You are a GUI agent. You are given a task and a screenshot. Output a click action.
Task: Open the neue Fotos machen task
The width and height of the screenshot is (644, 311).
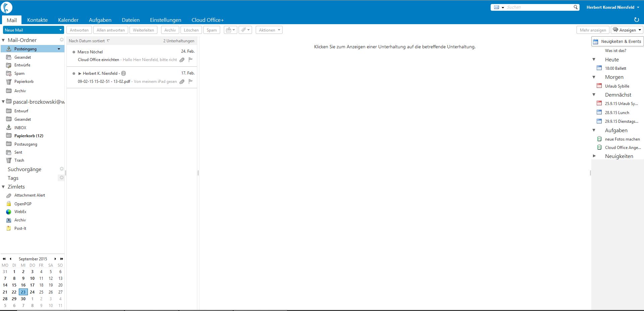pyautogui.click(x=622, y=139)
